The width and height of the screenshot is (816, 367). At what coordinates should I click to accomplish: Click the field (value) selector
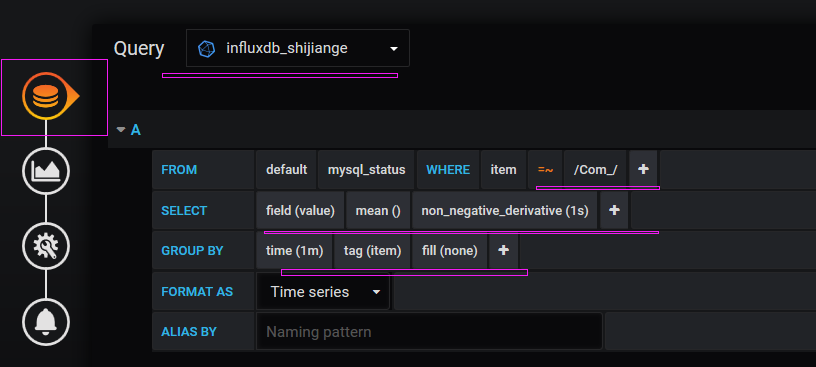point(300,210)
